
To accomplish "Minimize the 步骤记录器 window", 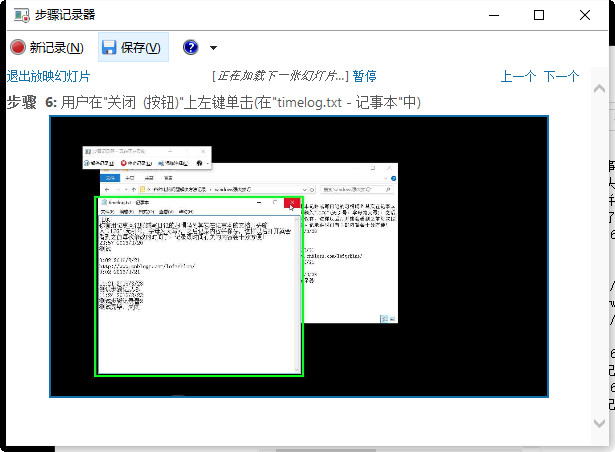I will point(494,15).
